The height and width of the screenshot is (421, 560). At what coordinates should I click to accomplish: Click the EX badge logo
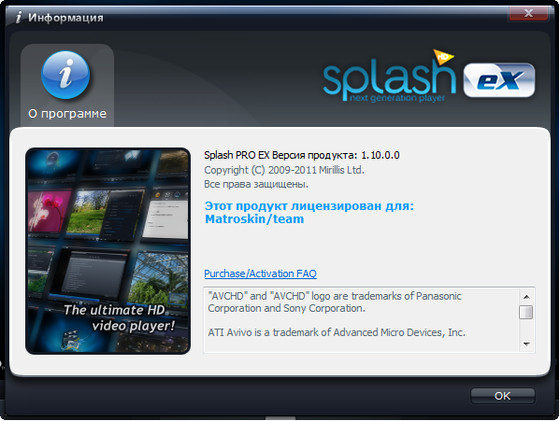(x=499, y=80)
